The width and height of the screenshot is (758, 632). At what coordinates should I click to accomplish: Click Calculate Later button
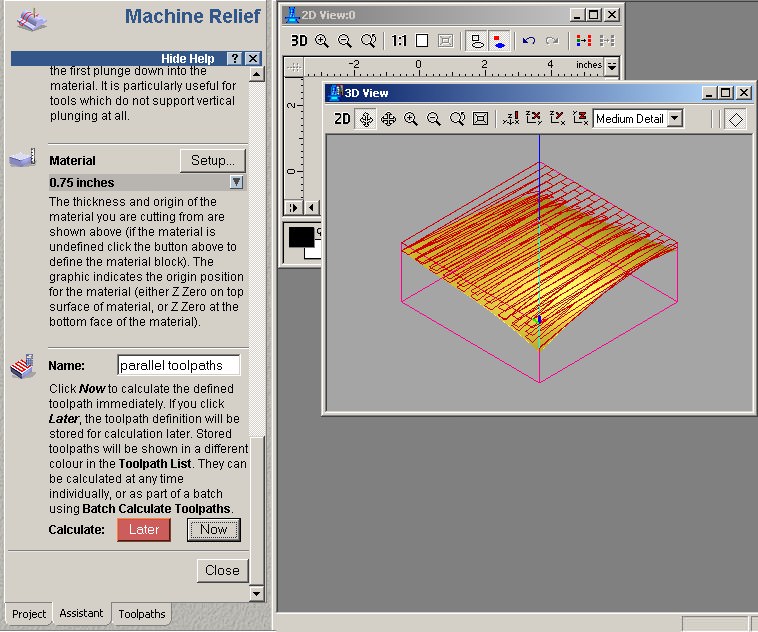click(144, 529)
